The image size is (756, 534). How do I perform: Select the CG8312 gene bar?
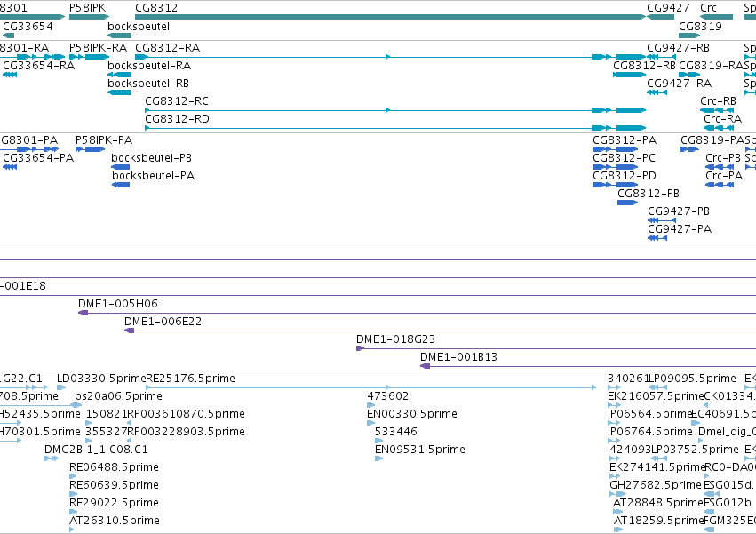(390, 17)
